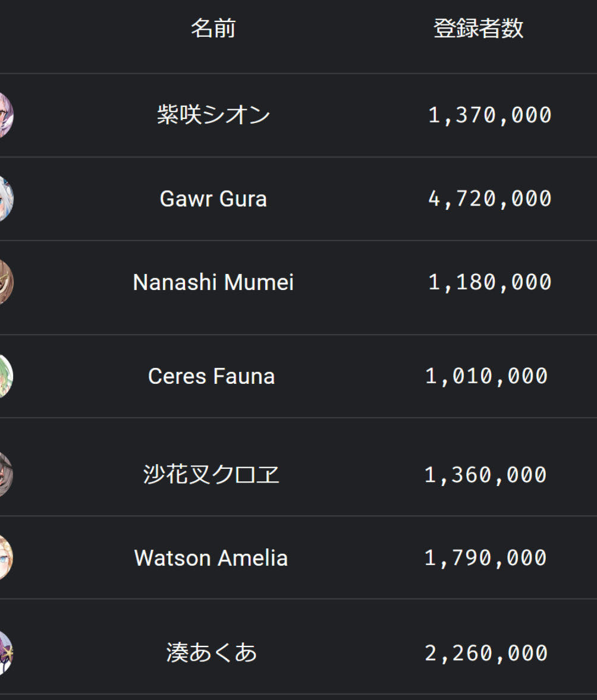Open Nanashi Mumei's channel name
This screenshot has width=597, height=700.
(213, 282)
